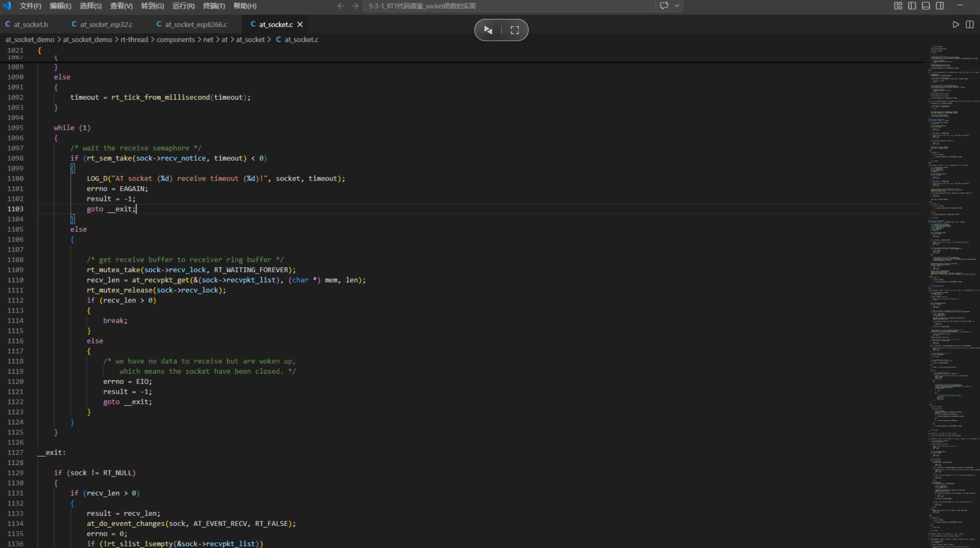Click the customize layout icon
This screenshot has width=980, height=548.
(898, 6)
